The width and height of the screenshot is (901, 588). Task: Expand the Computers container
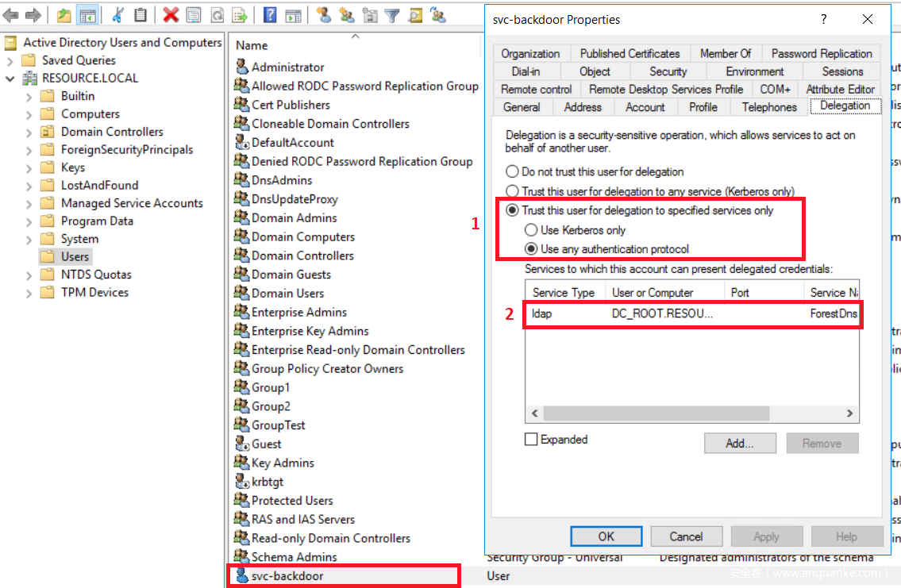click(x=29, y=114)
